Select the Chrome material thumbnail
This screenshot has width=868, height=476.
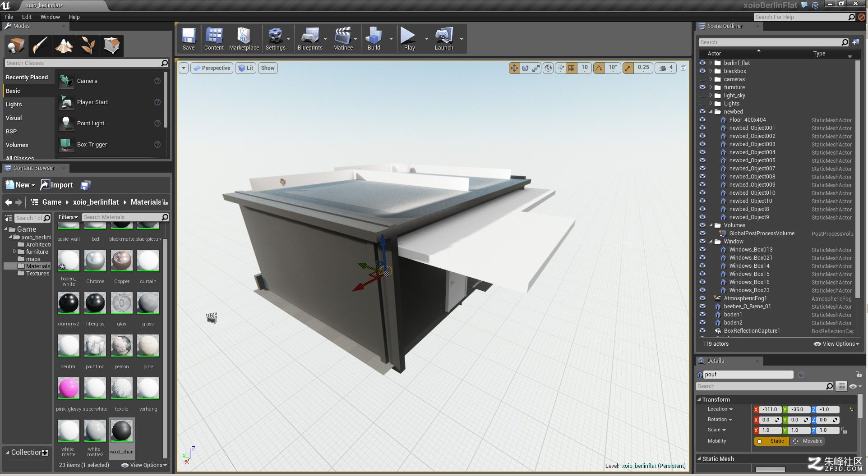pos(95,261)
